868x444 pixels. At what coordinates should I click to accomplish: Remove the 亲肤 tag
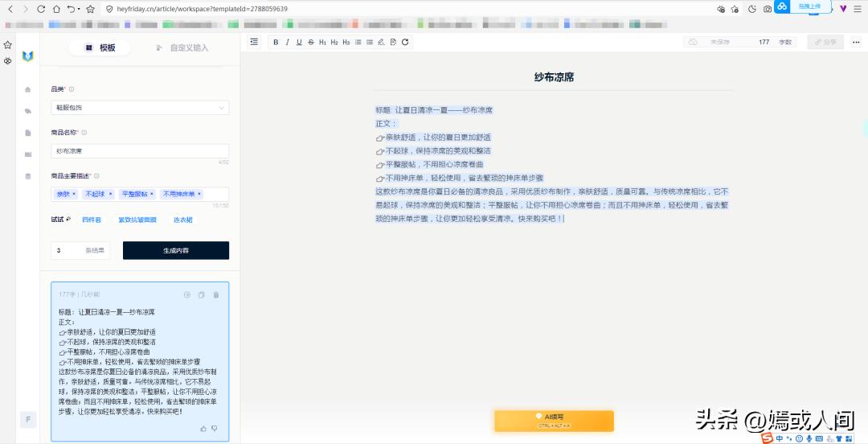pos(74,194)
